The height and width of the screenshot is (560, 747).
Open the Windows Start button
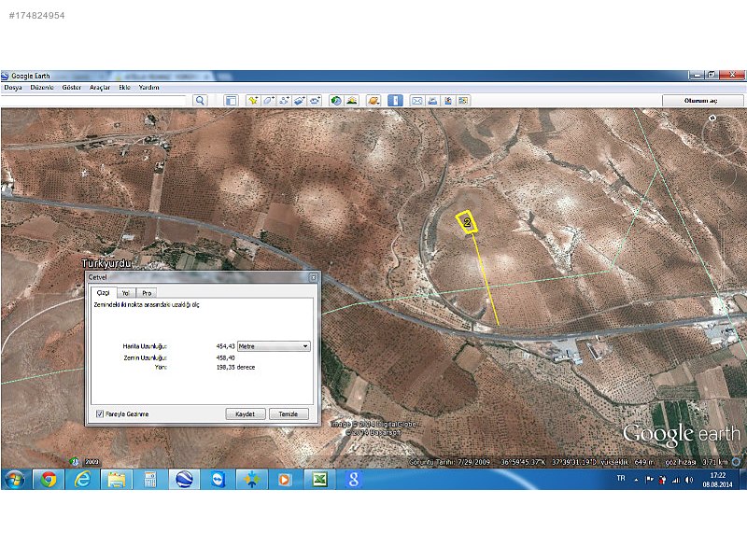pos(14,479)
